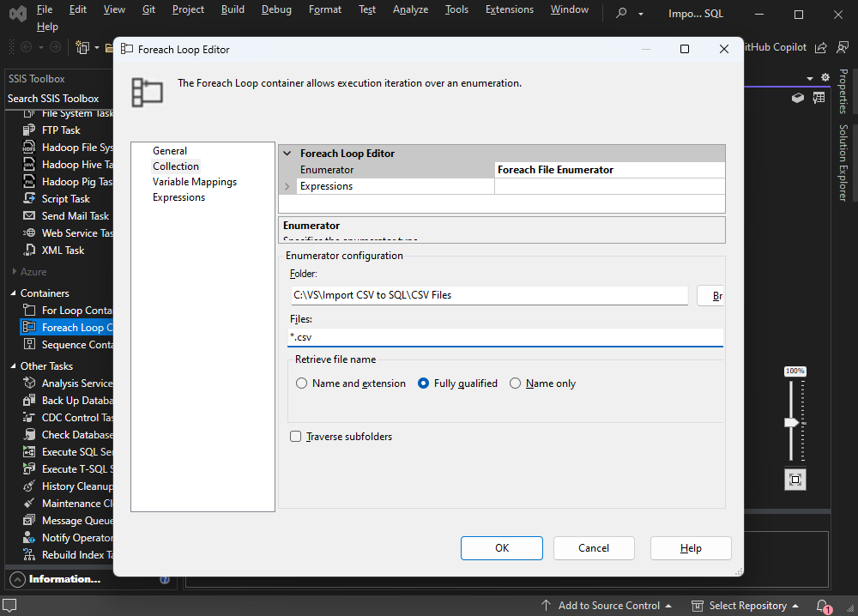Expand the Expressions property row
The height and width of the screenshot is (616, 858).
pos(287,186)
